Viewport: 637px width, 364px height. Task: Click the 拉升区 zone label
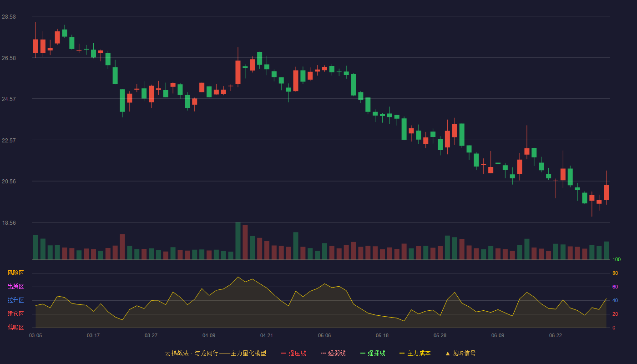pyautogui.click(x=15, y=300)
